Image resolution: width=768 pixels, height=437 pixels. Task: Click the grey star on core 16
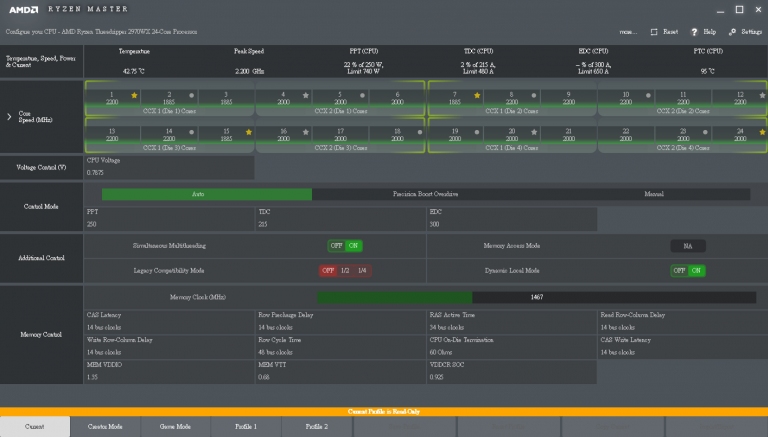point(306,132)
